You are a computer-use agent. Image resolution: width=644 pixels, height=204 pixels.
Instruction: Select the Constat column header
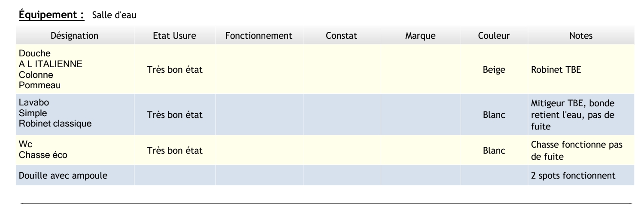(x=342, y=36)
